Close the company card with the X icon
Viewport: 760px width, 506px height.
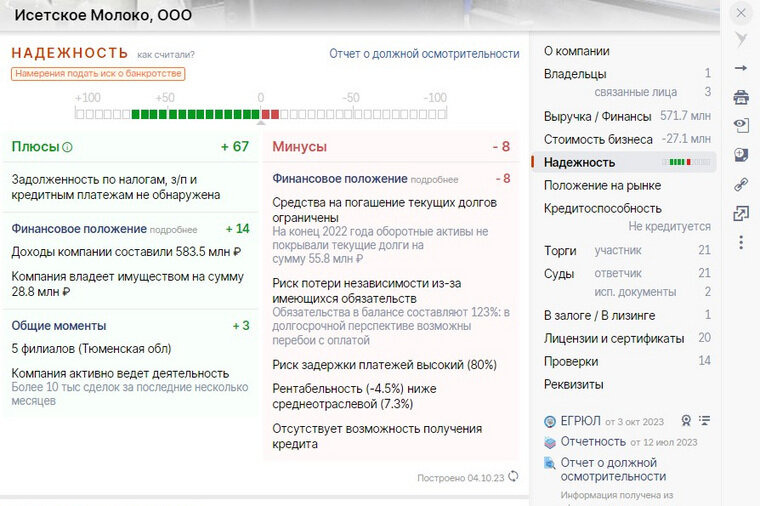click(x=741, y=13)
